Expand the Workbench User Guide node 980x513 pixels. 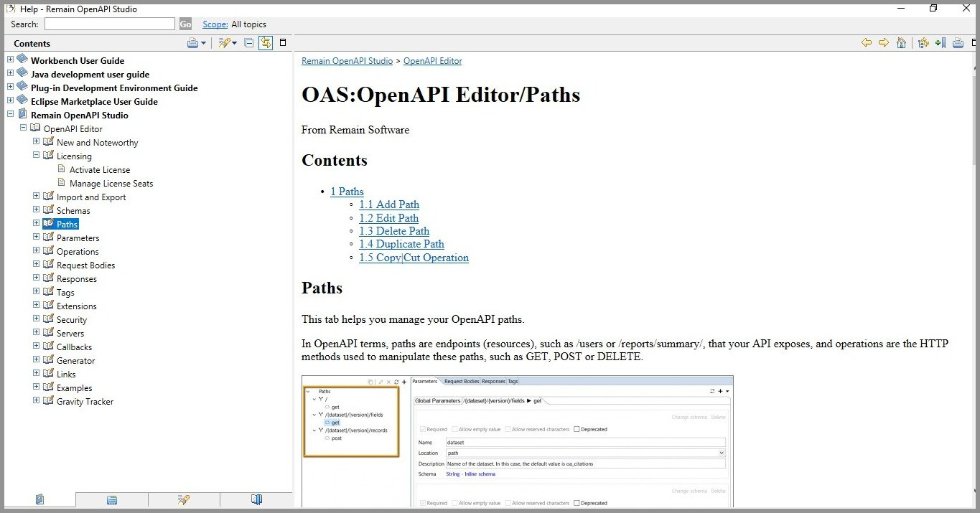(x=11, y=60)
